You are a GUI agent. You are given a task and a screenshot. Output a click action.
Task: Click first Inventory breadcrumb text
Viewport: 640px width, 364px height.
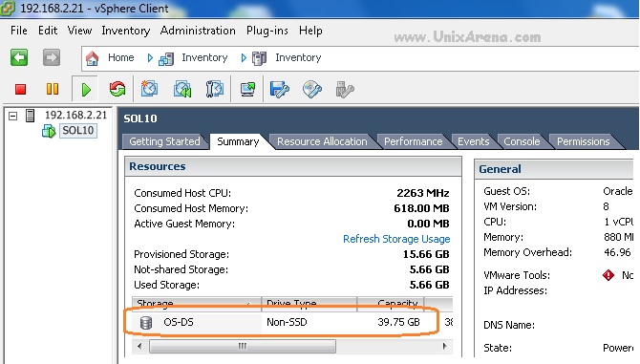click(204, 58)
